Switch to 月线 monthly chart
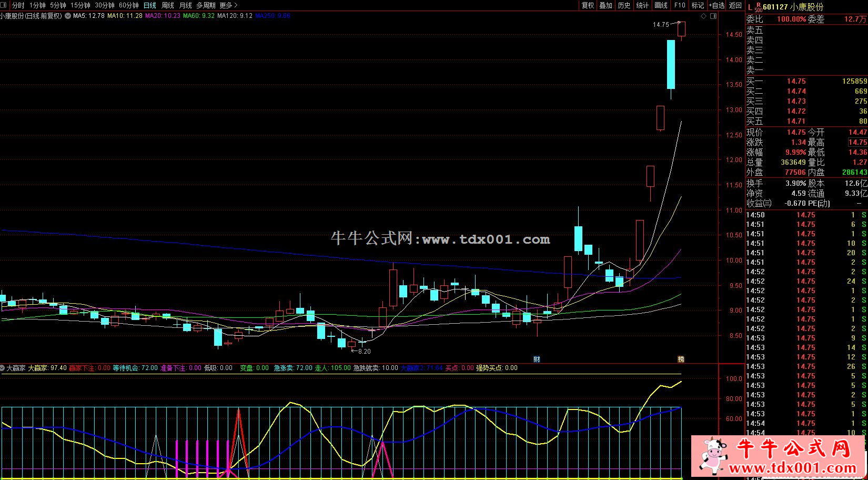 click(x=186, y=5)
